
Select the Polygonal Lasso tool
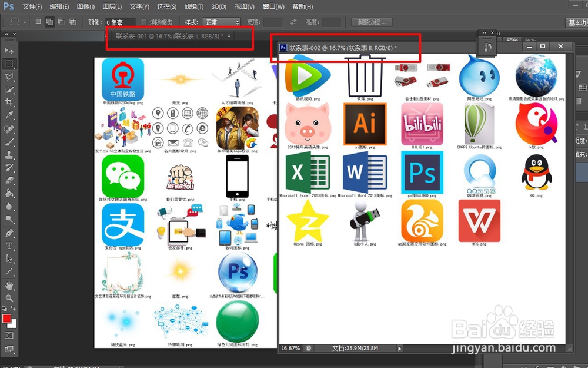point(9,77)
